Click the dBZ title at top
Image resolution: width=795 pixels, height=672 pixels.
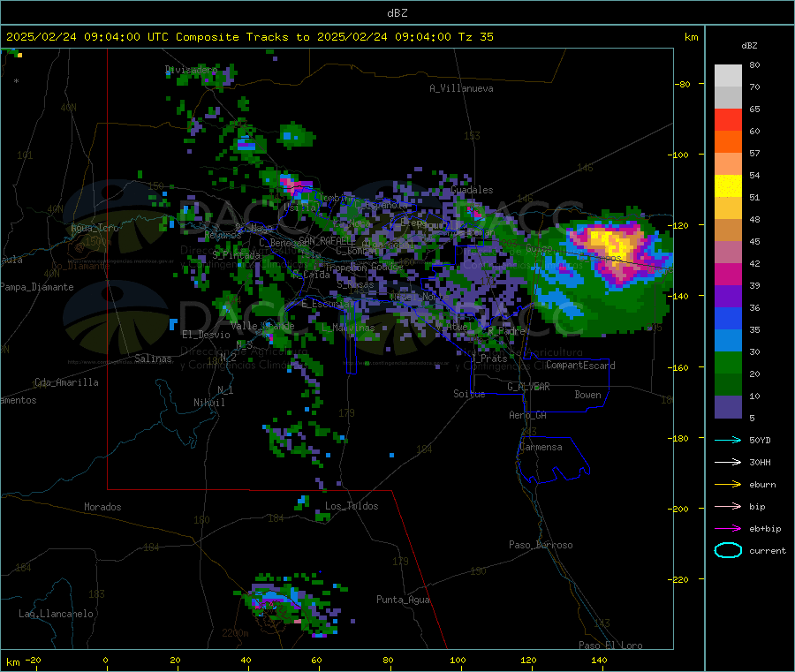(x=397, y=13)
